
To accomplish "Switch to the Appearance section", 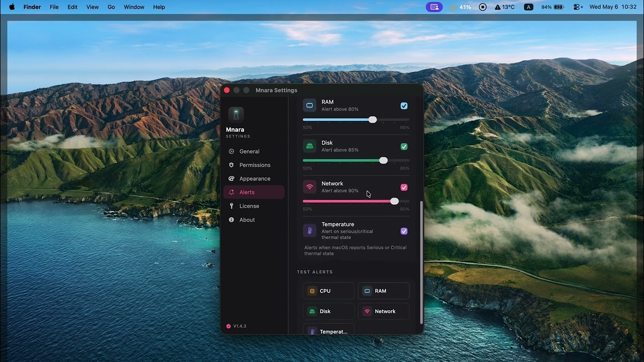I will pyautogui.click(x=254, y=178).
